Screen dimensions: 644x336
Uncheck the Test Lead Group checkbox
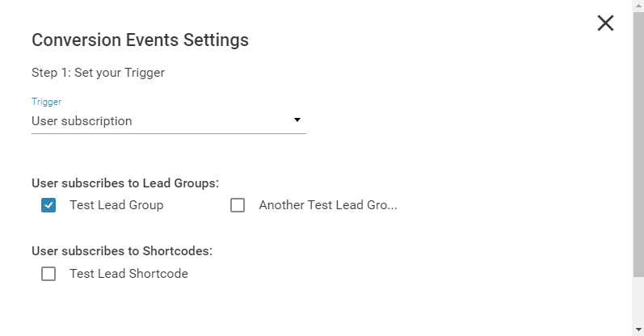coord(48,205)
